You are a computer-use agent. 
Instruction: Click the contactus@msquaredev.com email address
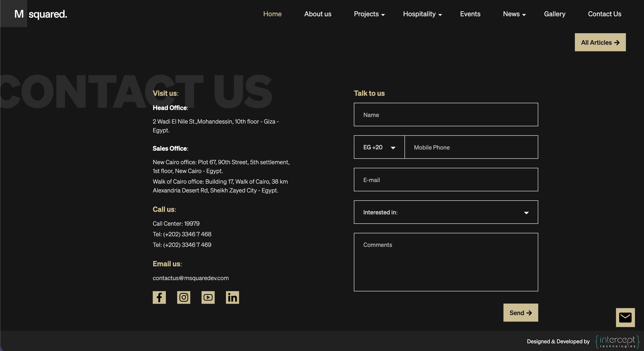coord(190,278)
